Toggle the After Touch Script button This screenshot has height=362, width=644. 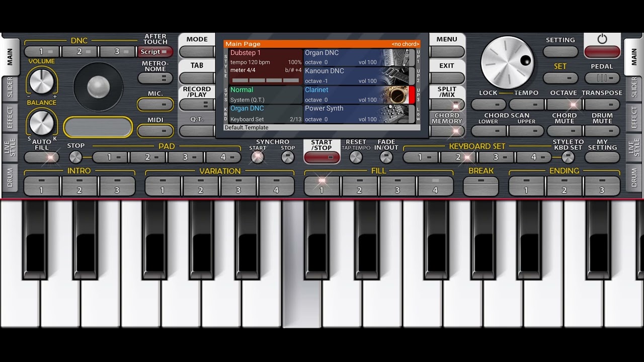pos(155,51)
